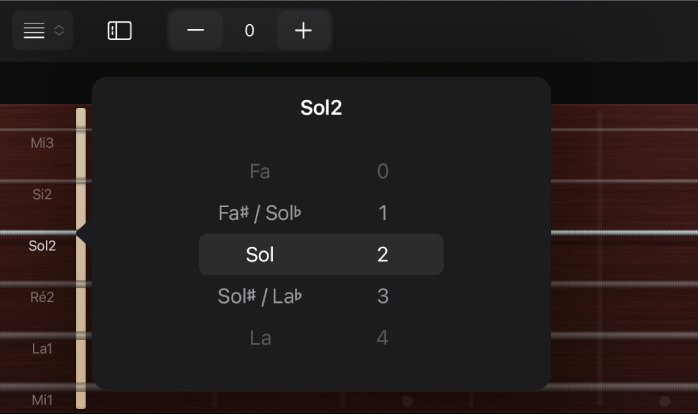Select the Mi1 string label
The width and height of the screenshot is (700, 415).
[x=42, y=400]
